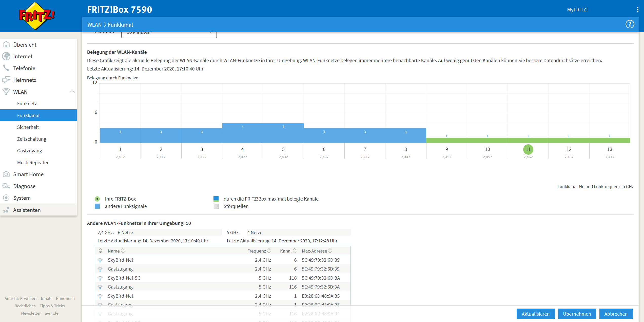Click Gastzugang row with MAC 5E:49:79:32:6D:3A

pyautogui.click(x=223, y=287)
